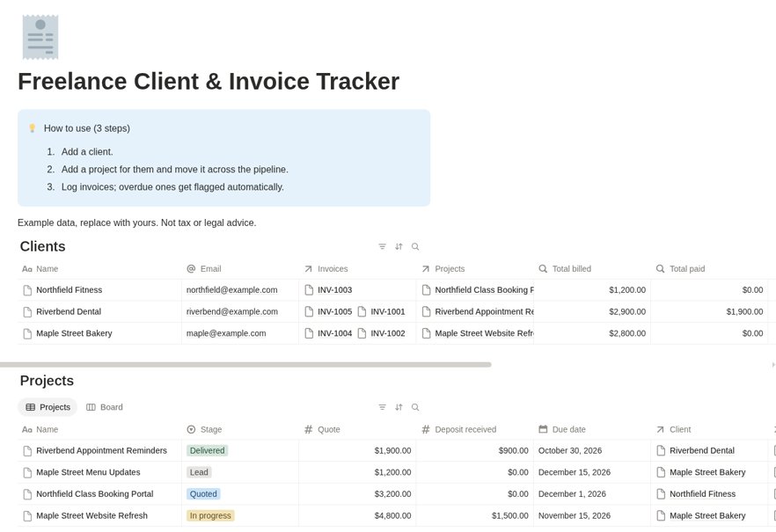Click the @ icon in Email column header
Viewport: 776px width, 532px height.
click(x=191, y=268)
